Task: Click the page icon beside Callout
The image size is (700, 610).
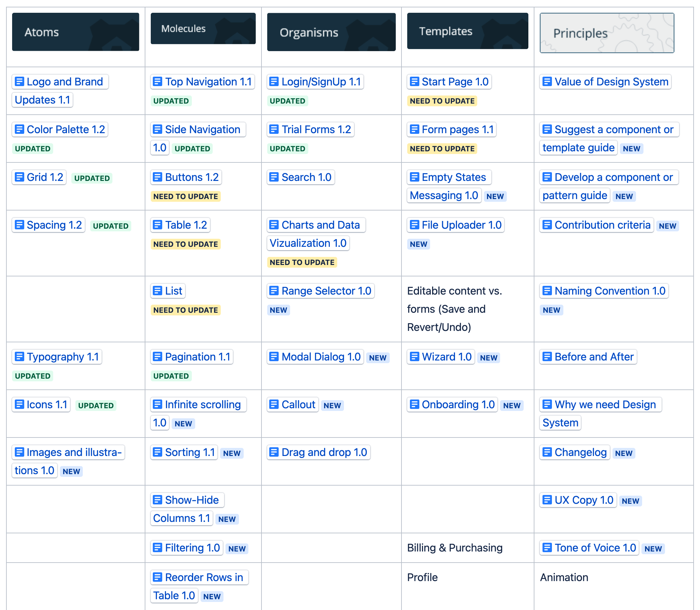Action: pyautogui.click(x=274, y=405)
